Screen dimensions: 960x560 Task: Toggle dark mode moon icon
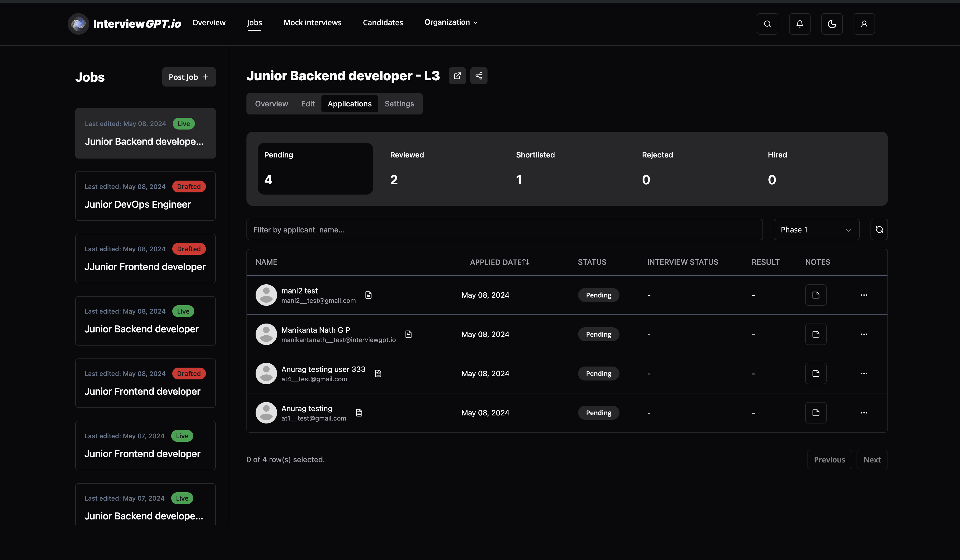click(832, 24)
